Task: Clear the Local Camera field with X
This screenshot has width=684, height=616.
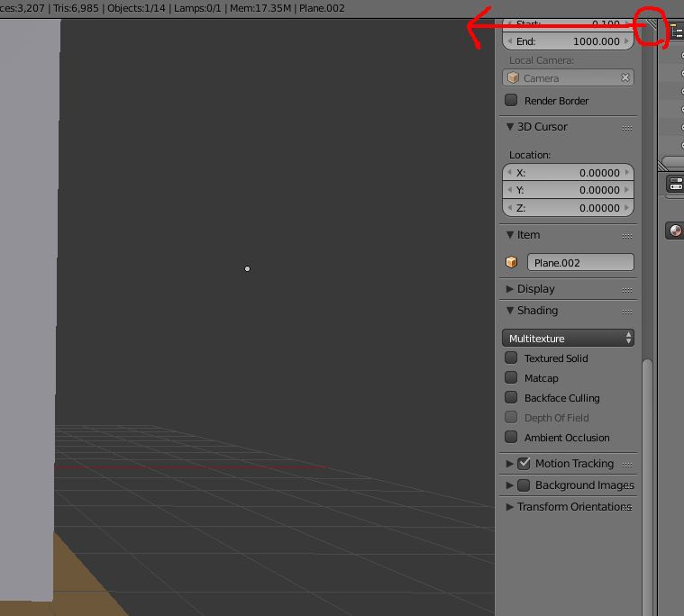Action: 625,77
